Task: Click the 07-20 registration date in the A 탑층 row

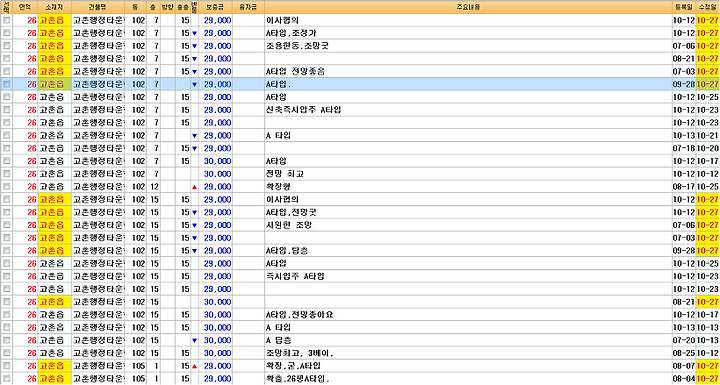Action: [x=684, y=340]
